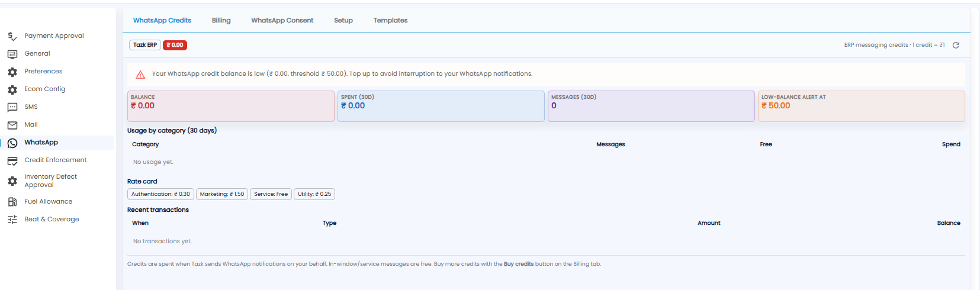Click the When column header

pyautogui.click(x=140, y=223)
